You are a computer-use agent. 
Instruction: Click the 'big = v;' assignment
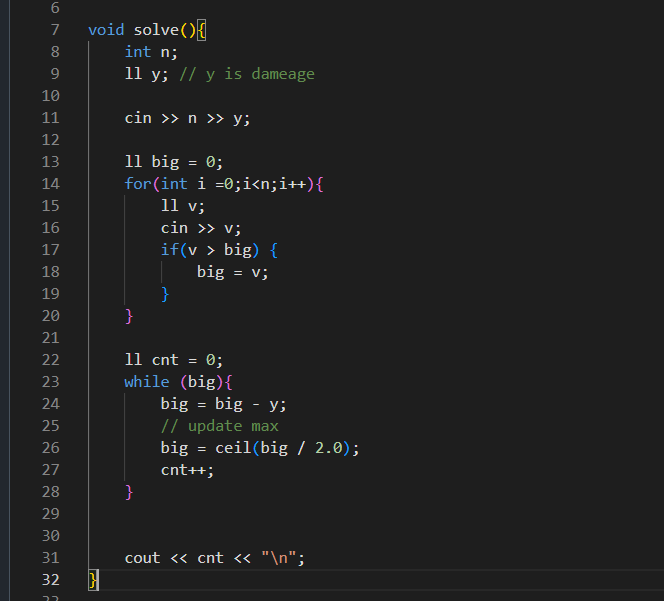coord(232,271)
